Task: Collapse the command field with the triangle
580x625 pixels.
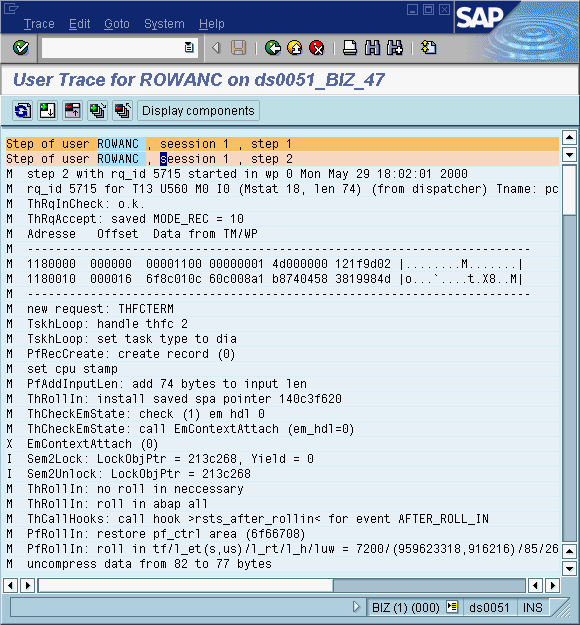Action: (216, 48)
